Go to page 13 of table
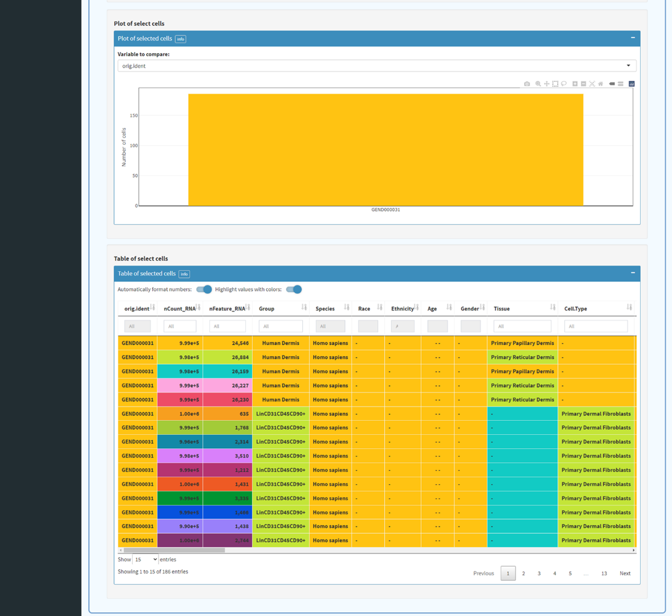Viewport: 672px width, 616px height. point(604,573)
